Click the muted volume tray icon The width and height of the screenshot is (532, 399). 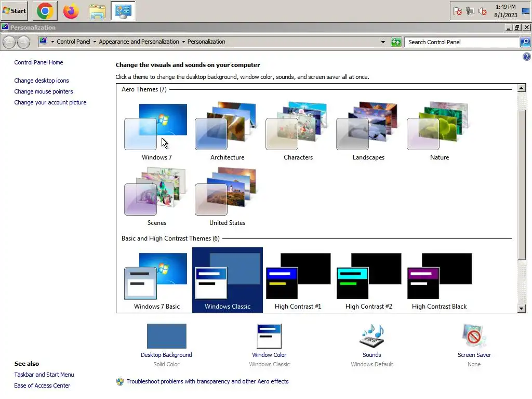[482, 11]
